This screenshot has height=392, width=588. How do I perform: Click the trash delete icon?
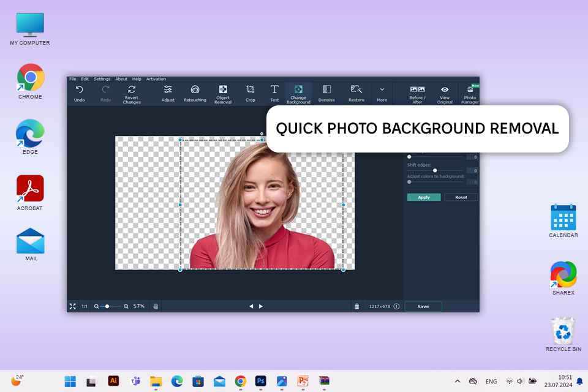point(356,306)
